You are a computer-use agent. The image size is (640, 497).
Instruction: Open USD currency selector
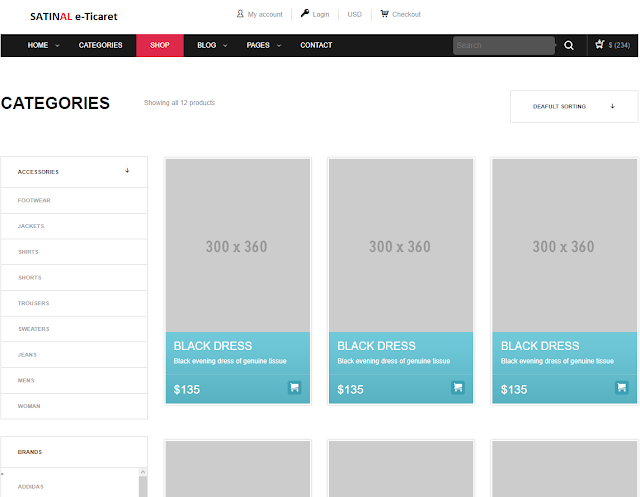click(354, 15)
